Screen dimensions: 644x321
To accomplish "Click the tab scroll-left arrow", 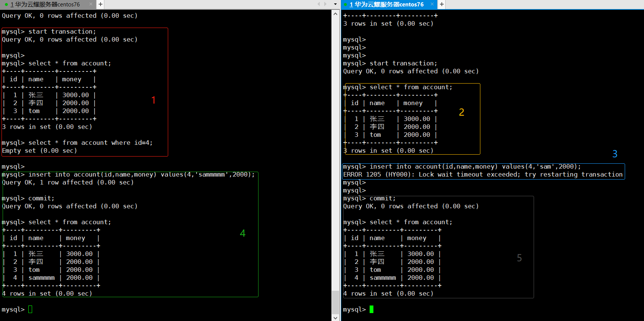I will (x=319, y=4).
